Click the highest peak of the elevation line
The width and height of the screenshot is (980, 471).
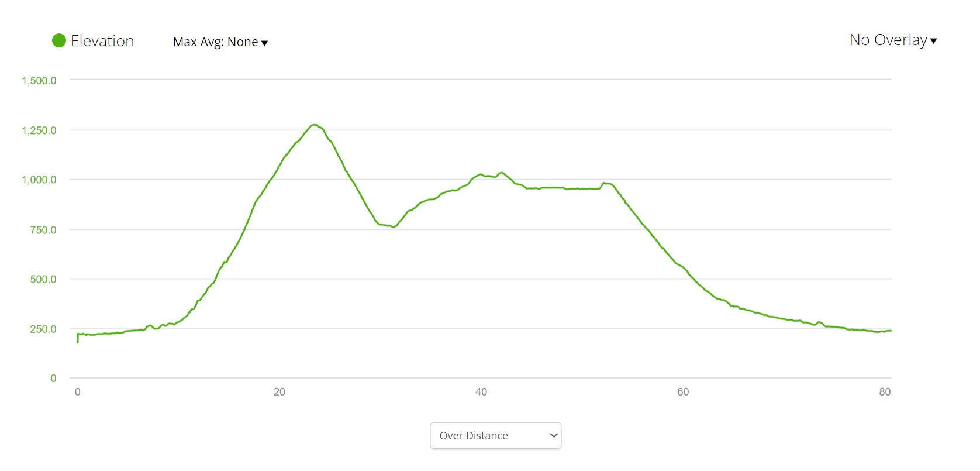pyautogui.click(x=314, y=125)
